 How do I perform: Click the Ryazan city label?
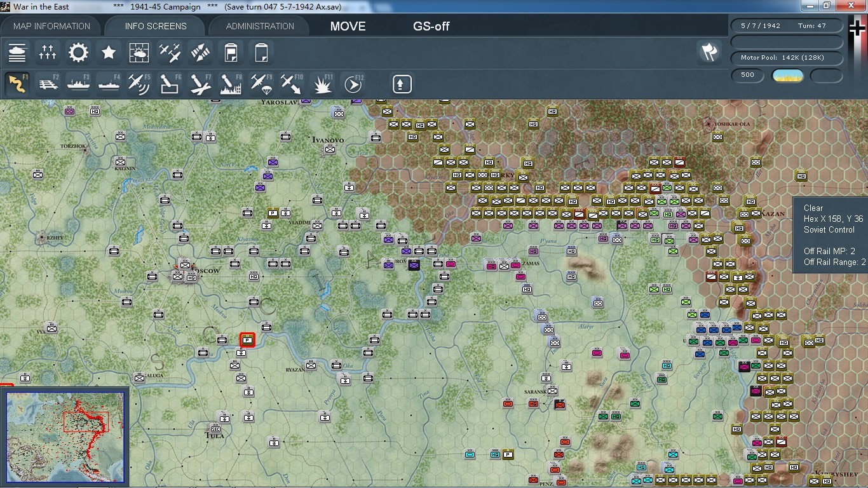pos(295,369)
